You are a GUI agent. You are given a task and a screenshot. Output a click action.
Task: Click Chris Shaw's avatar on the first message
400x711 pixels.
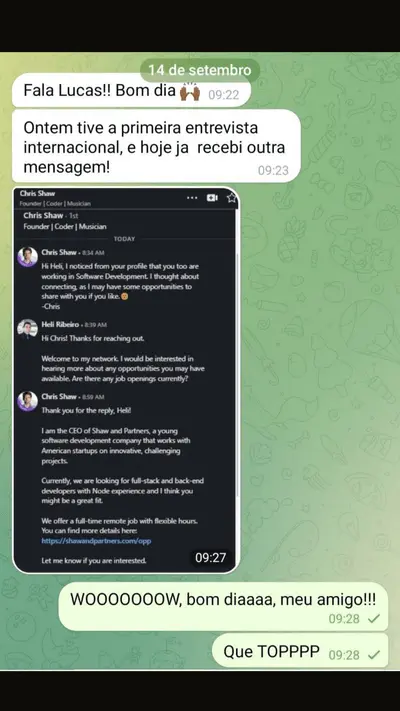coord(27,257)
